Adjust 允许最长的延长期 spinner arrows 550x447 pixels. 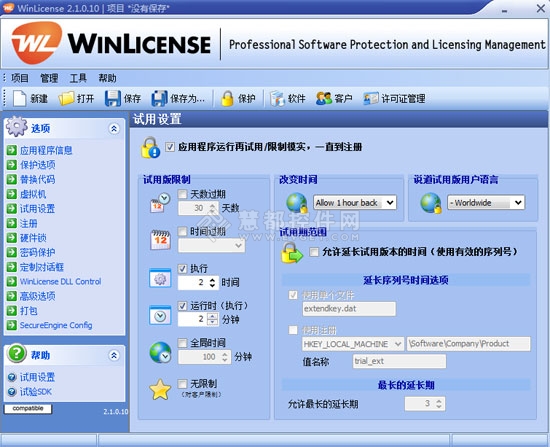[439, 404]
